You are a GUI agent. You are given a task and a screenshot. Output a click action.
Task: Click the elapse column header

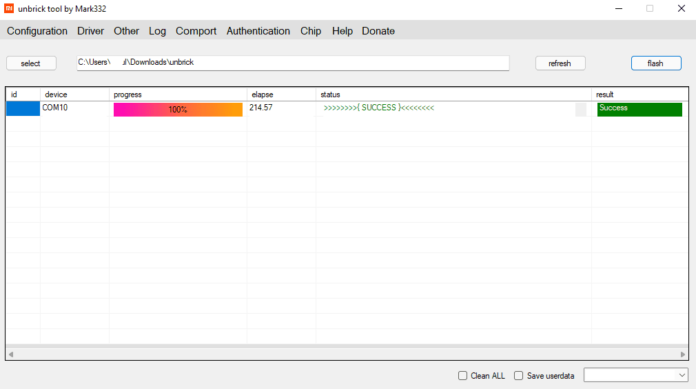pyautogui.click(x=281, y=95)
